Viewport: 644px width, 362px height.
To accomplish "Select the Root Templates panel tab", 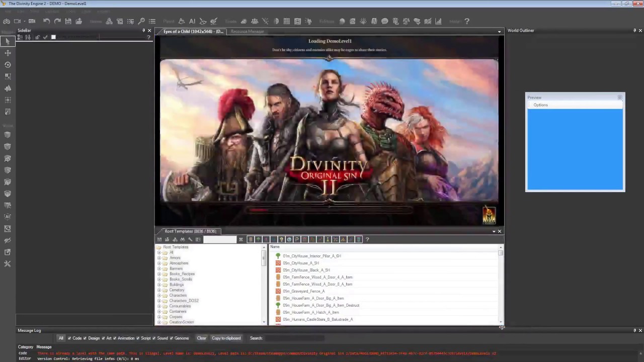I will (190, 231).
